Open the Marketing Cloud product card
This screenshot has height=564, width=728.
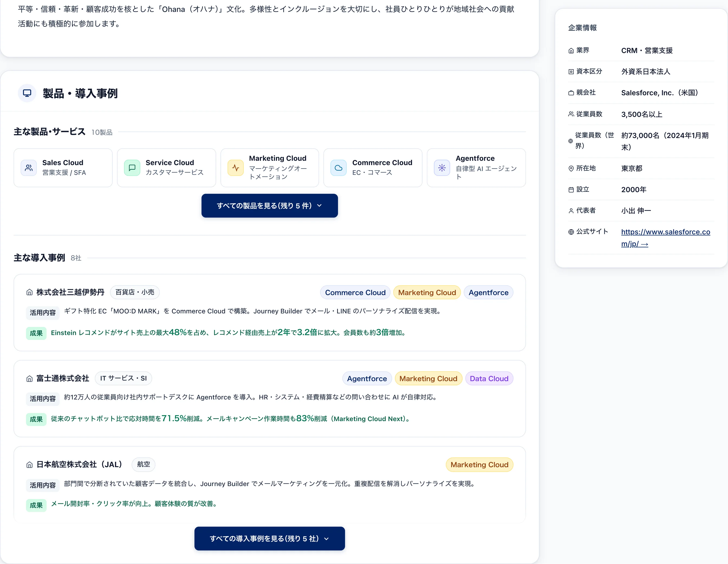pyautogui.click(x=269, y=168)
